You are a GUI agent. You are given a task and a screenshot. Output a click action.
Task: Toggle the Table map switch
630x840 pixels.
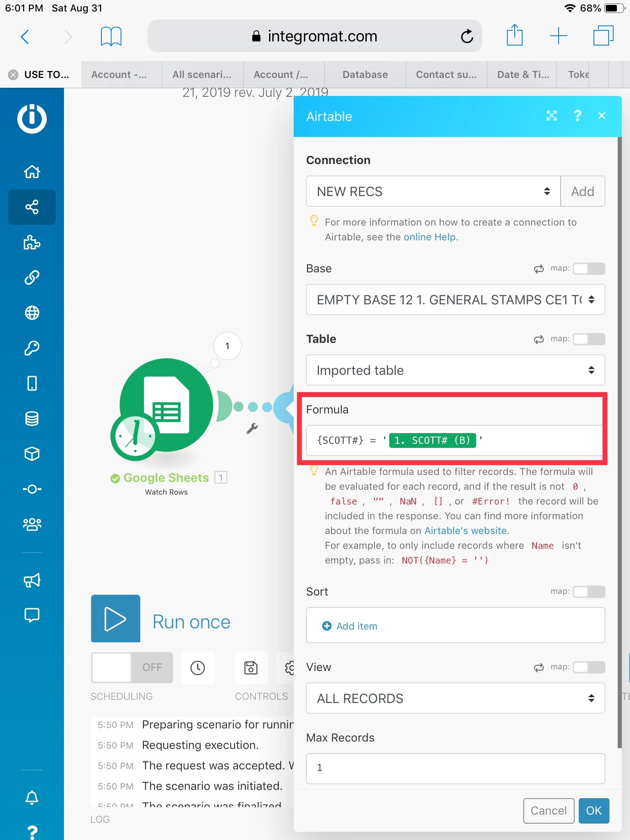(x=589, y=339)
